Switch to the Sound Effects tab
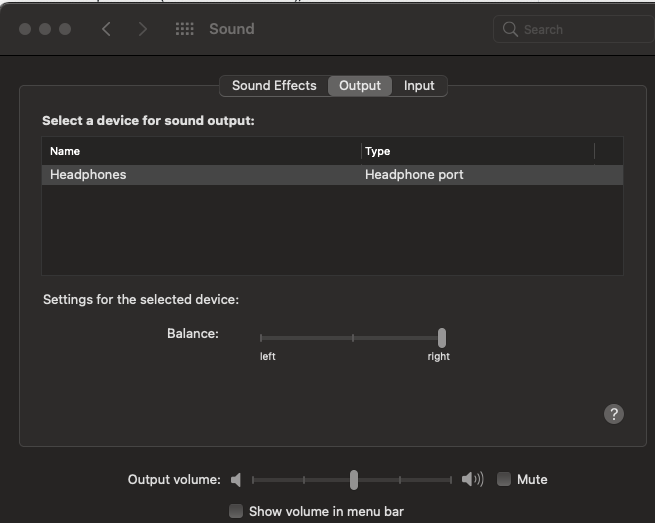The width and height of the screenshot is (655, 523). coord(274,86)
